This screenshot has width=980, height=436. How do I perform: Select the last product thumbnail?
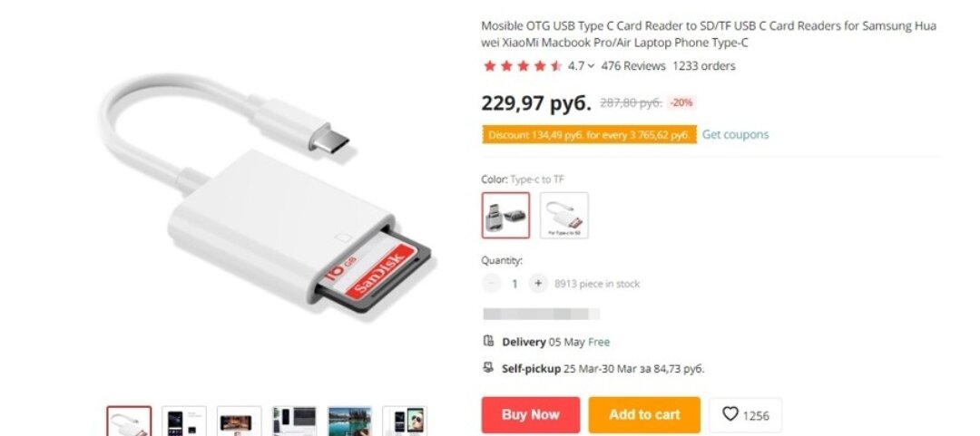(405, 421)
